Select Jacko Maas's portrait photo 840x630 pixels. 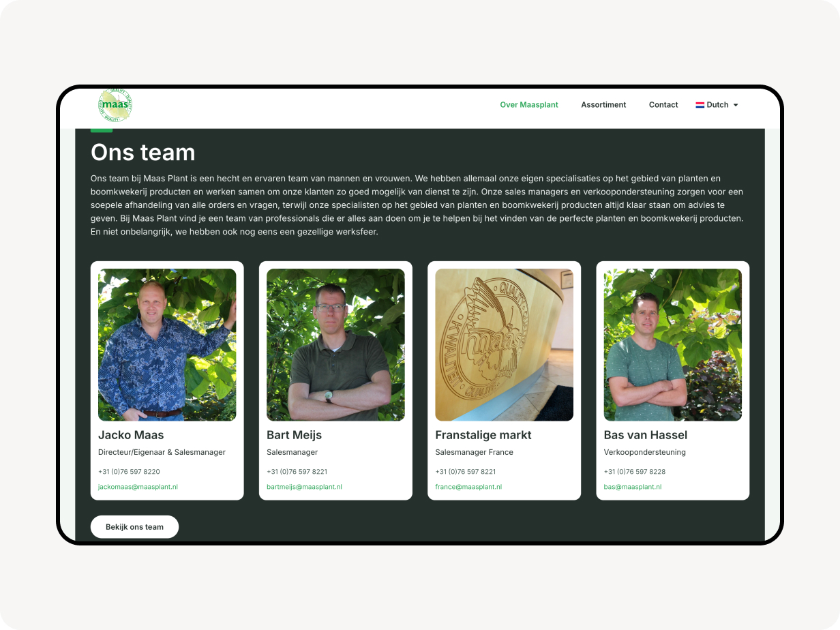coord(167,345)
